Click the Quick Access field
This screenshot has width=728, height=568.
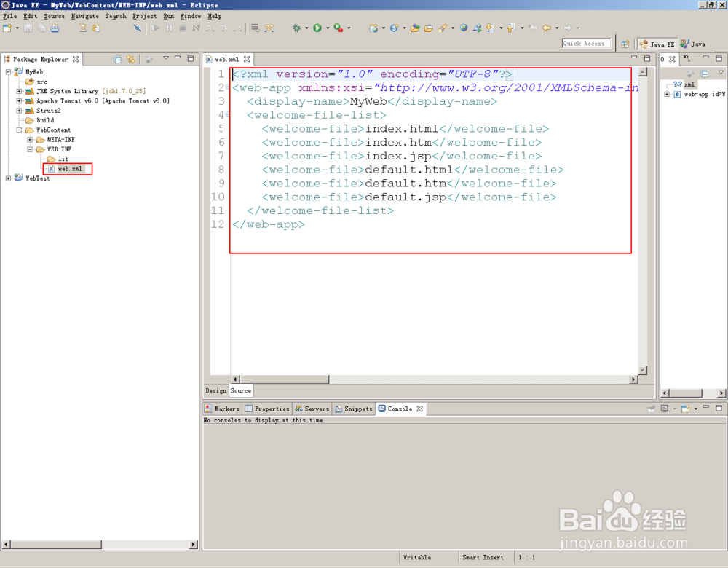tap(586, 44)
